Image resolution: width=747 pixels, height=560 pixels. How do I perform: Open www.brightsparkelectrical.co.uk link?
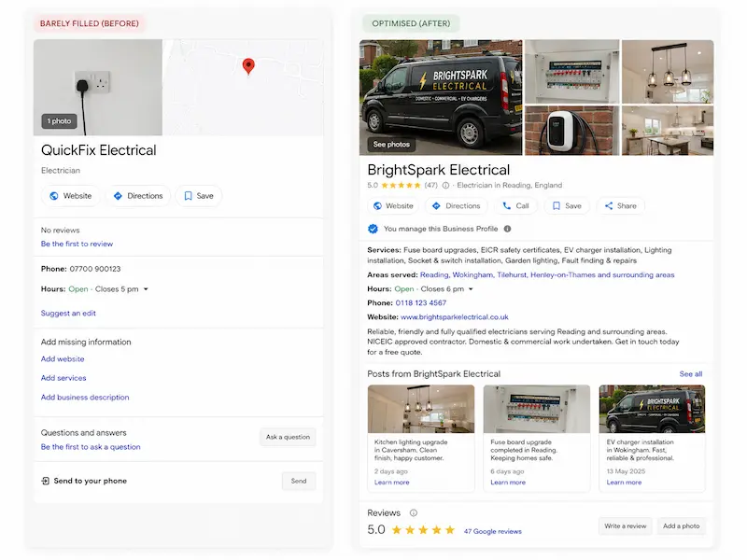click(x=455, y=317)
